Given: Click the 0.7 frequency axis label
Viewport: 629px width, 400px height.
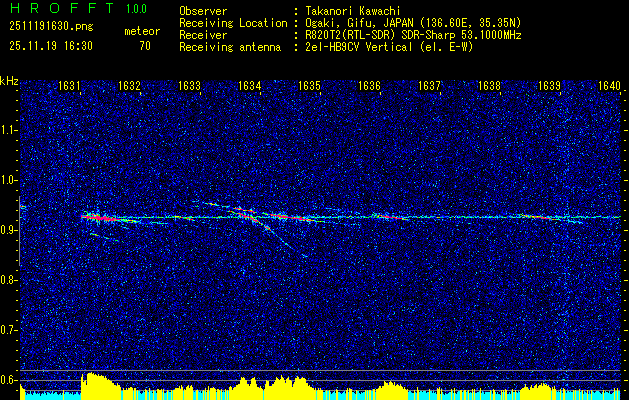Looking at the screenshot, I should tap(9, 330).
